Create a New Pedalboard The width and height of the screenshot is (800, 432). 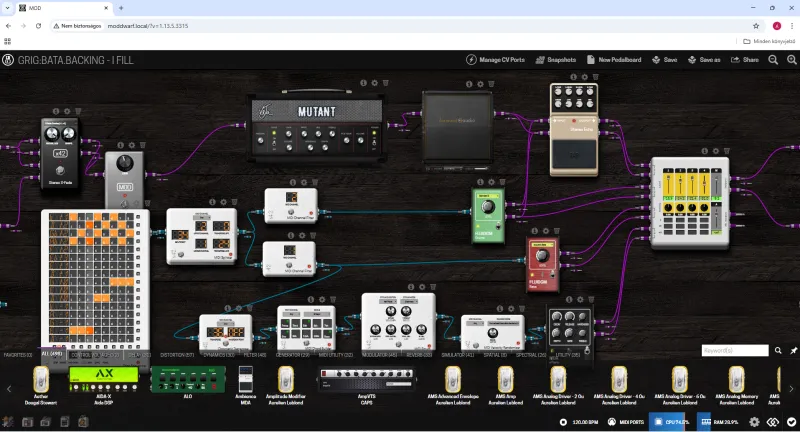tap(619, 60)
